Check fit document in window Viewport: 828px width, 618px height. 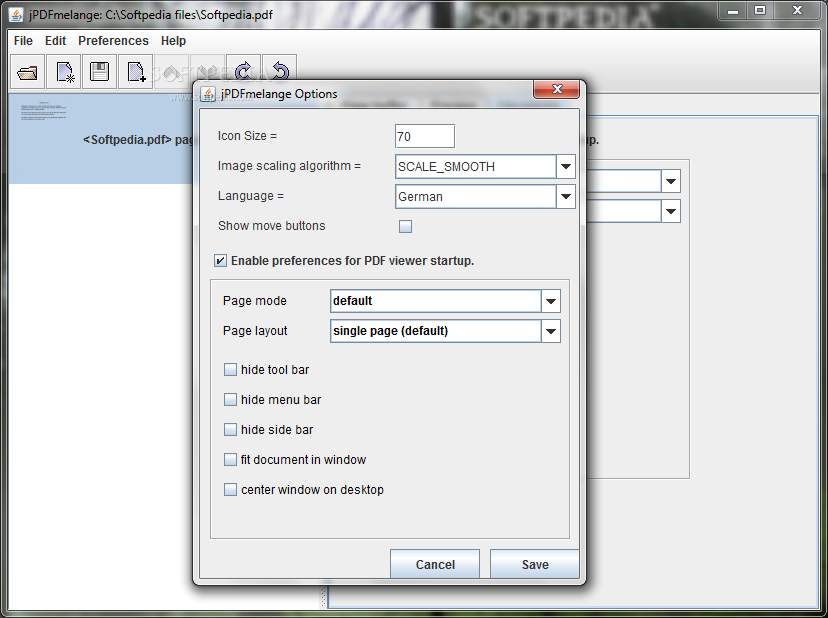pos(230,460)
